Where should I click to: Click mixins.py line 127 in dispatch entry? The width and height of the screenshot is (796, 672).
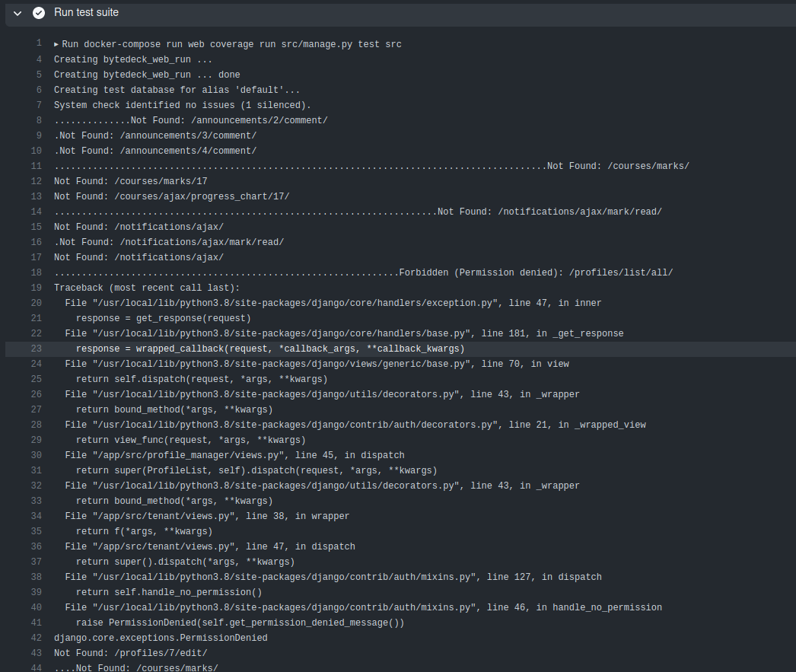[333, 577]
